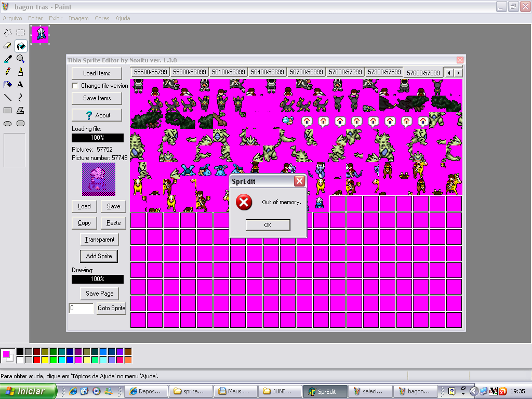532x399 pixels.
Task: Close the SprEdit error dialog with X
Action: tap(299, 181)
